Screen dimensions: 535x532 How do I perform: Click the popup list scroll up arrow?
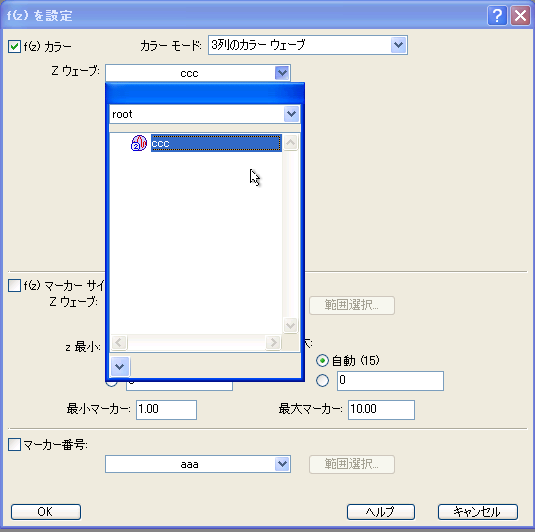coord(290,143)
